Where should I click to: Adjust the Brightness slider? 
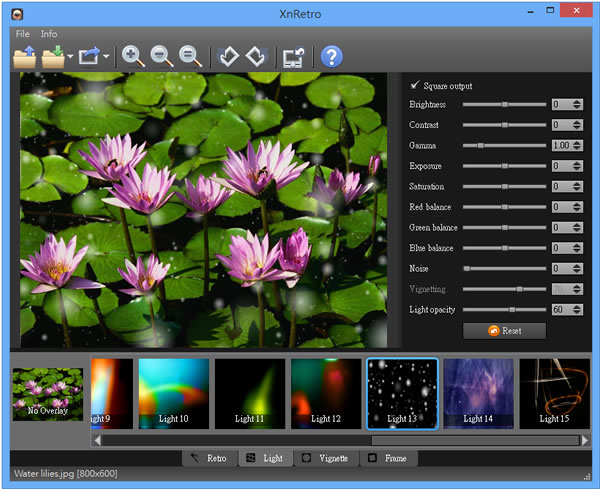(504, 104)
